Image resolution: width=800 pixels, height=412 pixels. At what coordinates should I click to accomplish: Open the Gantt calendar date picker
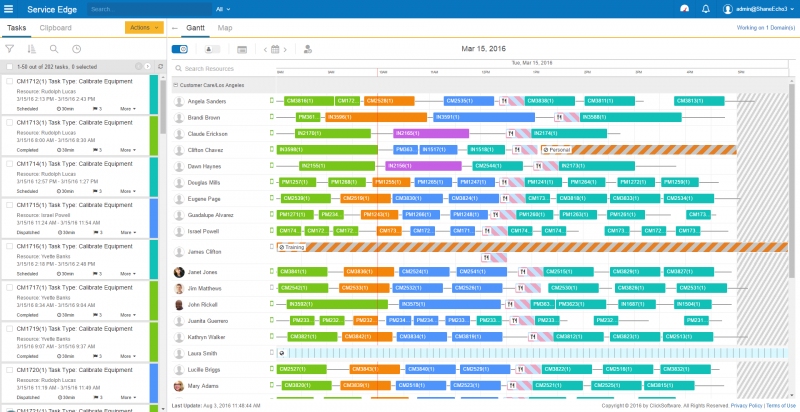(x=275, y=49)
